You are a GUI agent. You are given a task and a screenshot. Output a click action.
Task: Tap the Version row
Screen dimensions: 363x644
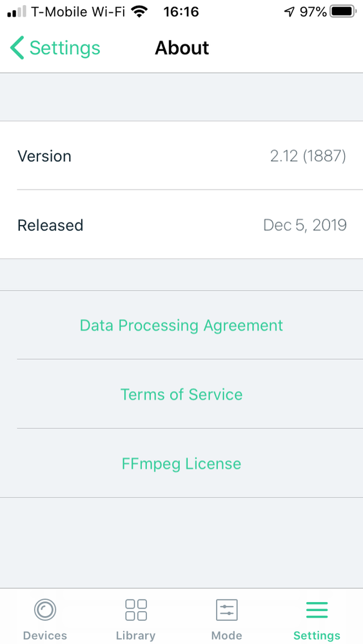coord(182,155)
